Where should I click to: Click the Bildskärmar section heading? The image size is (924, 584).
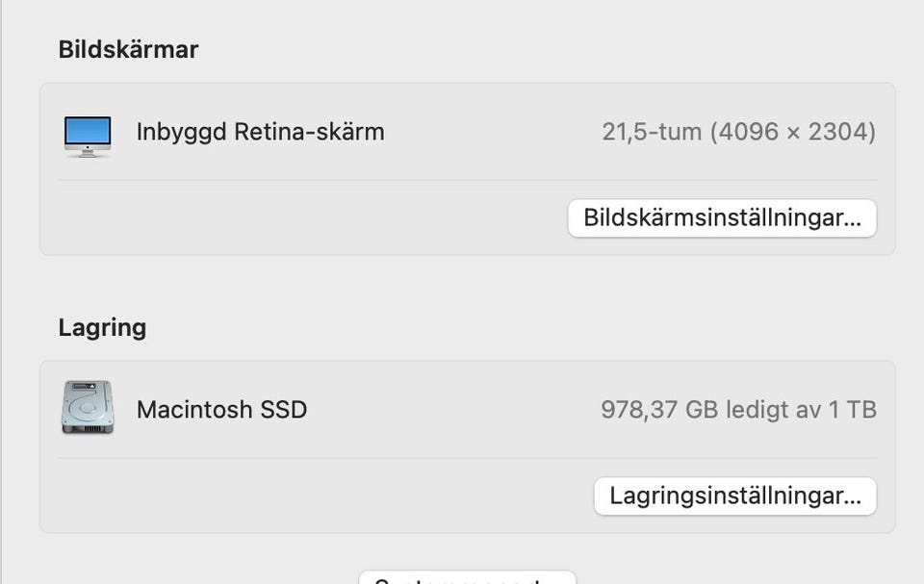[128, 50]
